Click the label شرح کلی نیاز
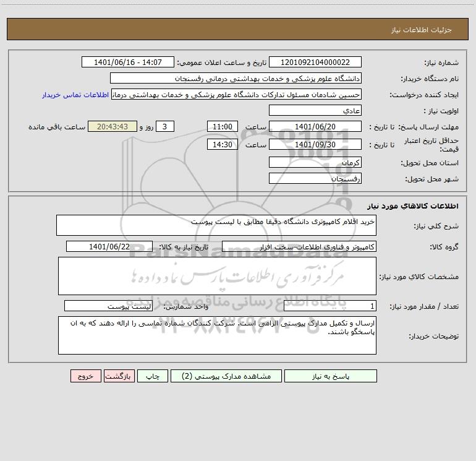 point(436,226)
